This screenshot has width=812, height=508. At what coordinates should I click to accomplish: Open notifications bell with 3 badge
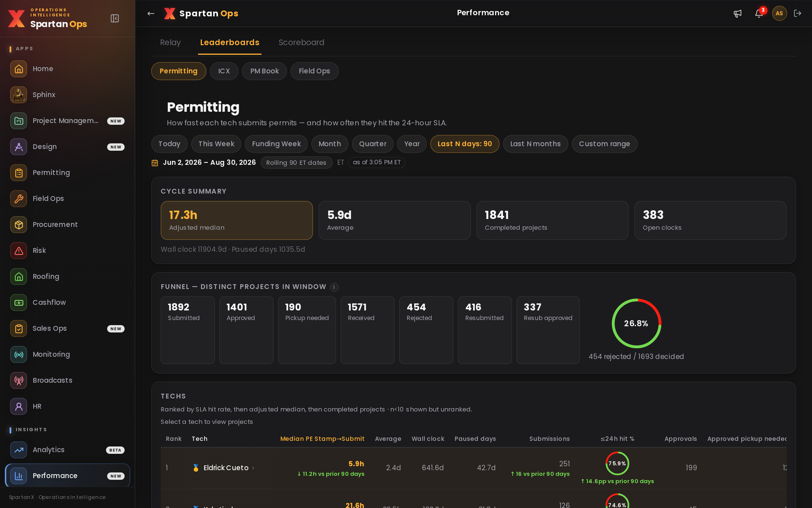point(759,14)
